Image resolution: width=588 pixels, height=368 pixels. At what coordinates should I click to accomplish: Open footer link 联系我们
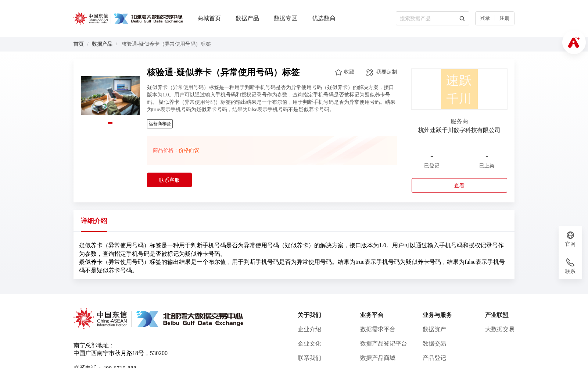click(309, 358)
